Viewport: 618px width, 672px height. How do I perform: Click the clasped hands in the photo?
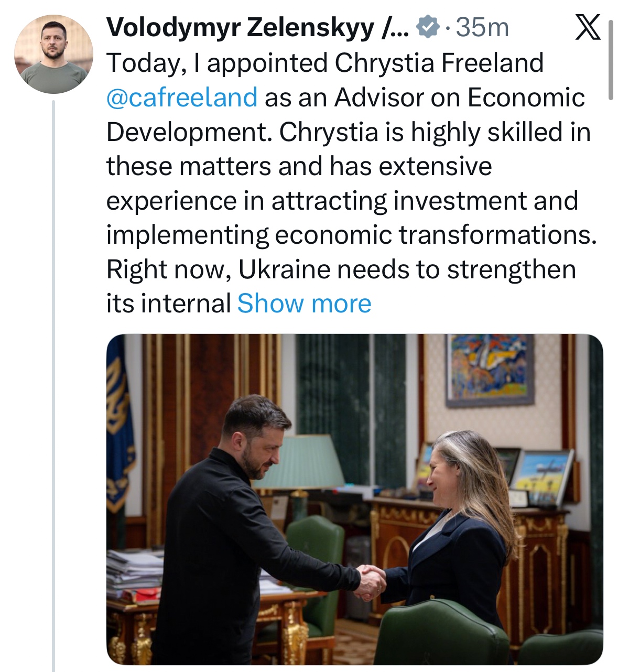point(370,581)
